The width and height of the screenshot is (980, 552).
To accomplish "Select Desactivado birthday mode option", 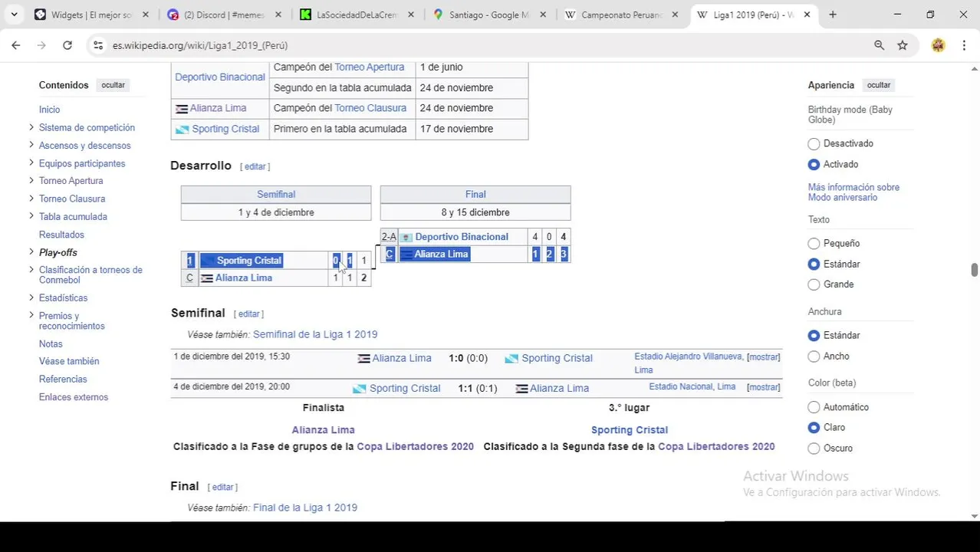I will (814, 144).
